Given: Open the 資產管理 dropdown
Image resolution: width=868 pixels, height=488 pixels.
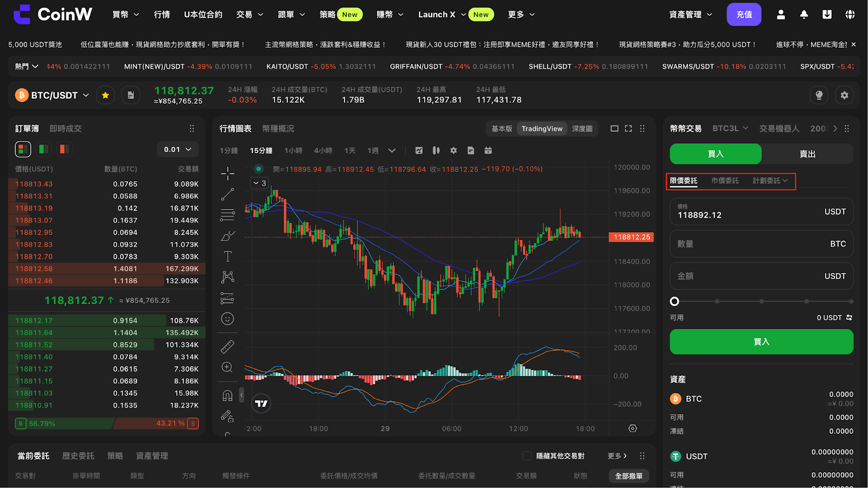Looking at the screenshot, I should 691,15.
